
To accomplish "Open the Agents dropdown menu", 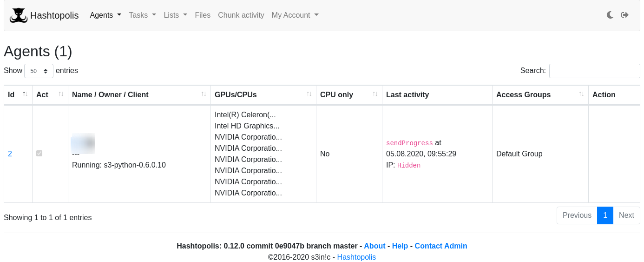I will point(105,15).
